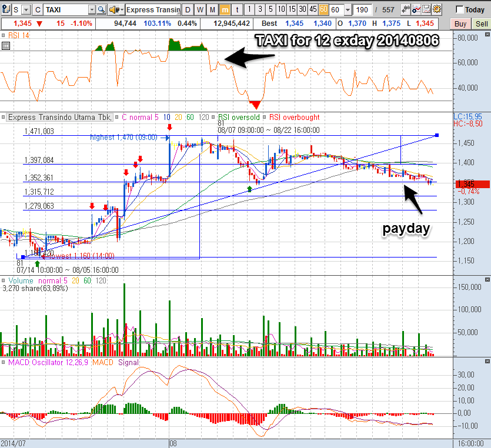Toggle the Today checkbox

click(459, 10)
